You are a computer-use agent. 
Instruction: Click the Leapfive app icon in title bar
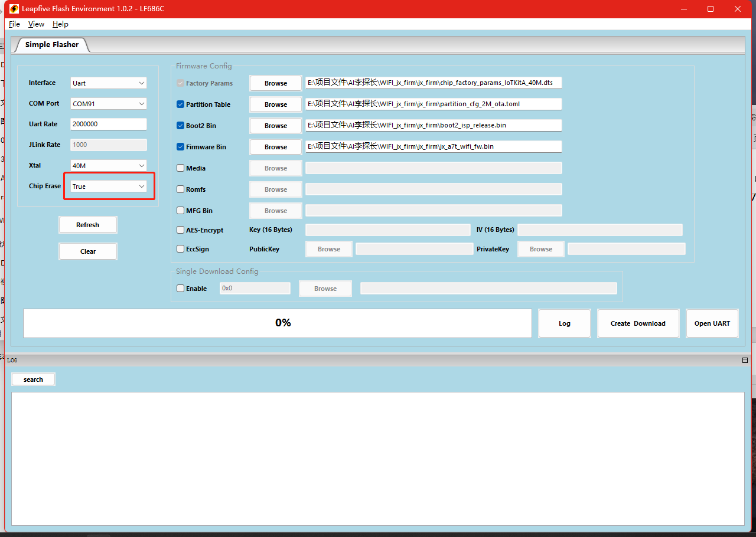[14, 9]
